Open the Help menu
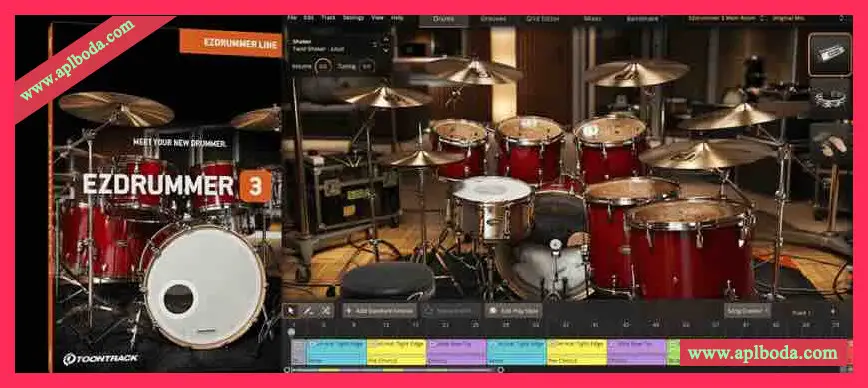 point(397,18)
